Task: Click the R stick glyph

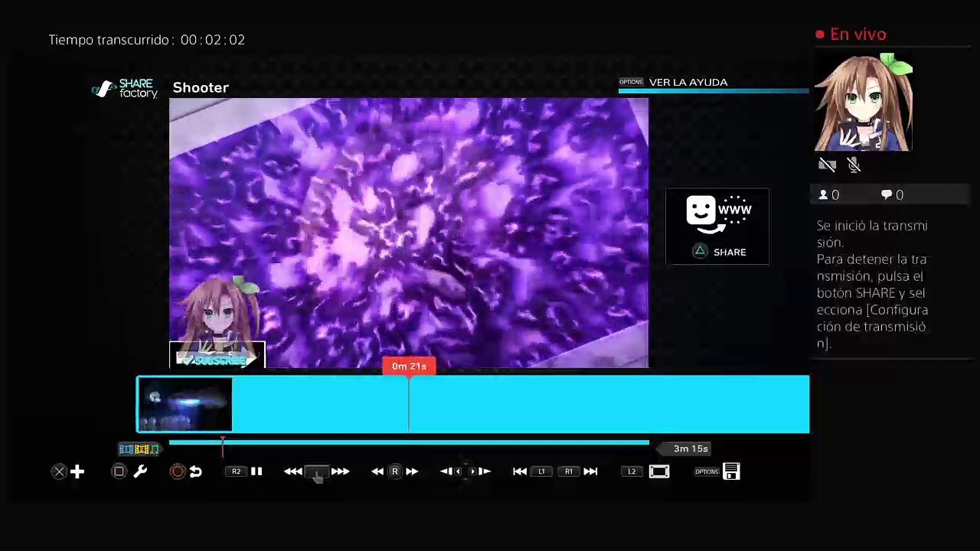Action: coord(395,471)
